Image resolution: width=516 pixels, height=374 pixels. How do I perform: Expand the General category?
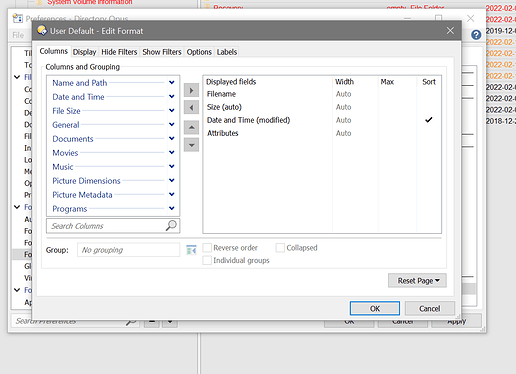click(172, 124)
